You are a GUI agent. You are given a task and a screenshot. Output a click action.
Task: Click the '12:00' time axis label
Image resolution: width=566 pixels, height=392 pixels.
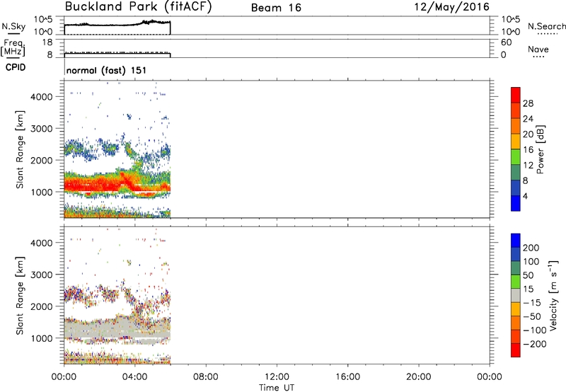pyautogui.click(x=277, y=377)
